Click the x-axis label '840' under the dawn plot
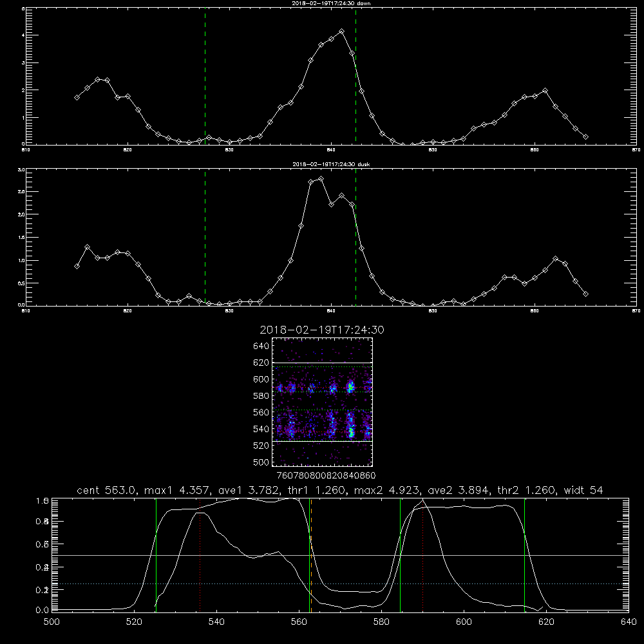 (331, 150)
